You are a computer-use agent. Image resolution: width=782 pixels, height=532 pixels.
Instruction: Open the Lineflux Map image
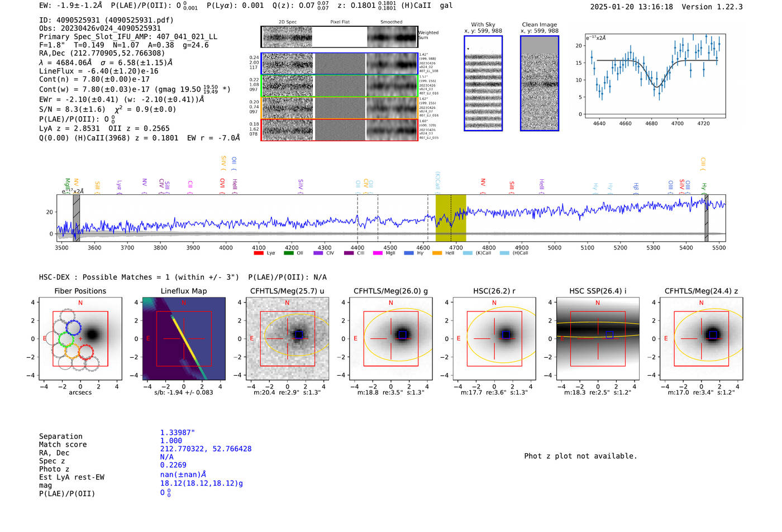(x=184, y=338)
